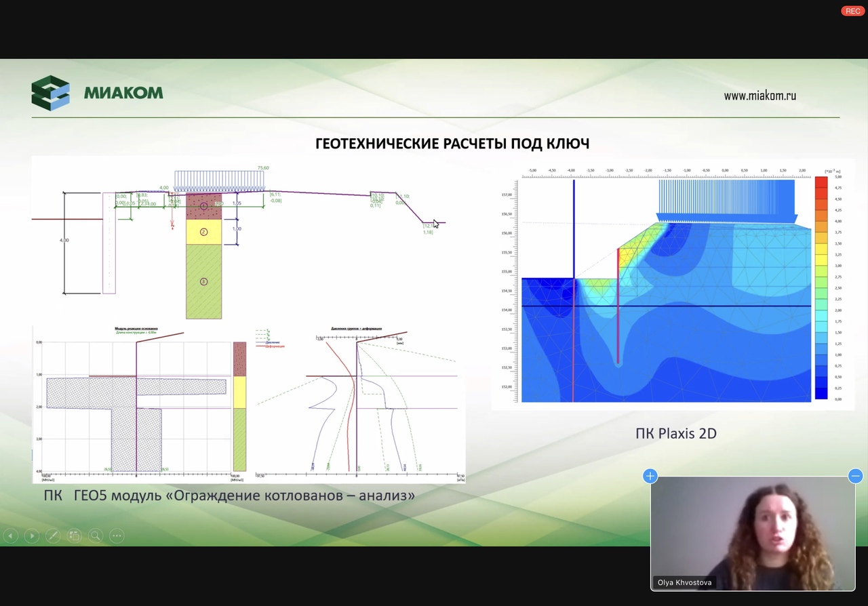
Task: Select the Olya Khvostova video thumbnail
Action: click(753, 533)
